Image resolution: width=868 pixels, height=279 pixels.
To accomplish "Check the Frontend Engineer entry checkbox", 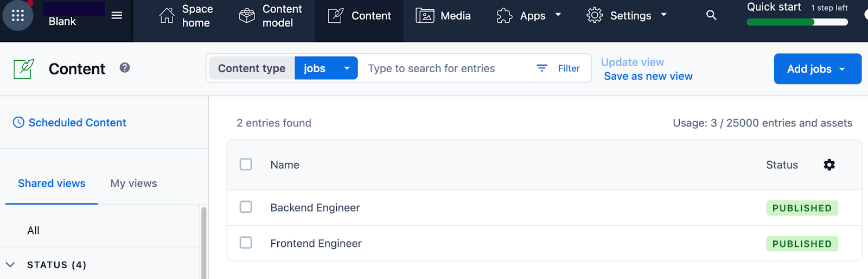I will point(246,243).
